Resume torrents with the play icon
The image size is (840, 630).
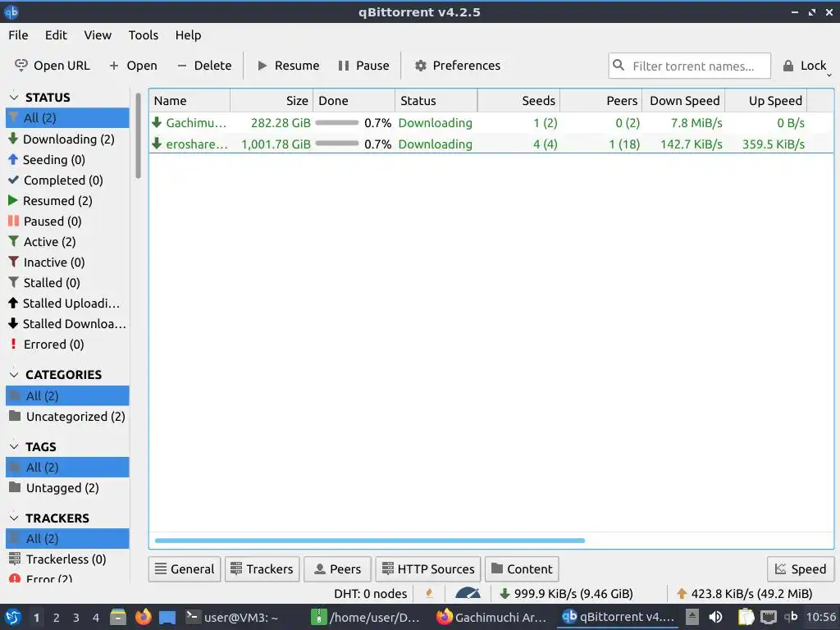pyautogui.click(x=262, y=66)
